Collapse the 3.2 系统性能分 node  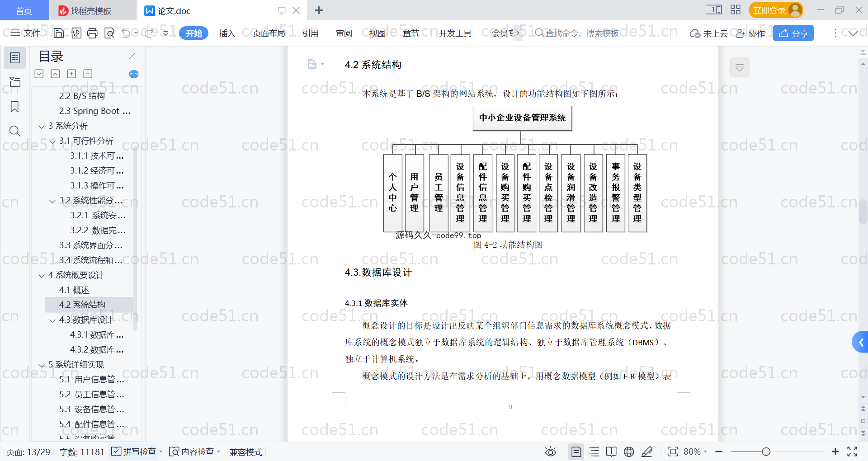tap(52, 201)
